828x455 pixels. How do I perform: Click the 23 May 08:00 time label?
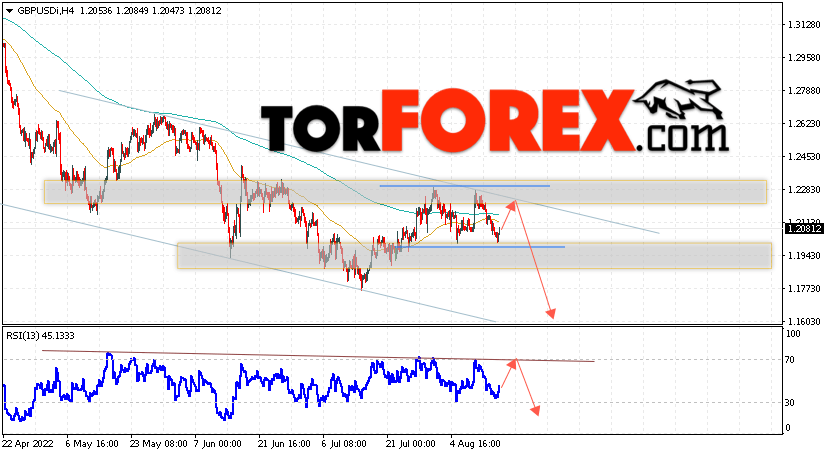coord(158,444)
